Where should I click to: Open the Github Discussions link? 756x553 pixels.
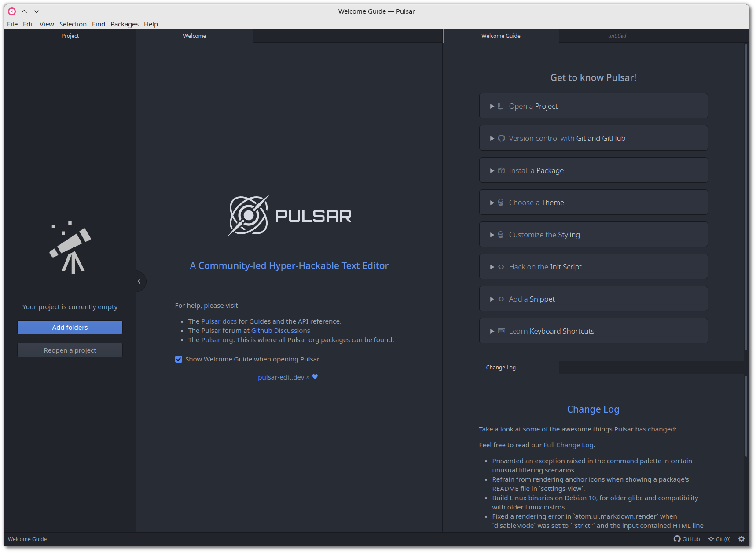[281, 331]
